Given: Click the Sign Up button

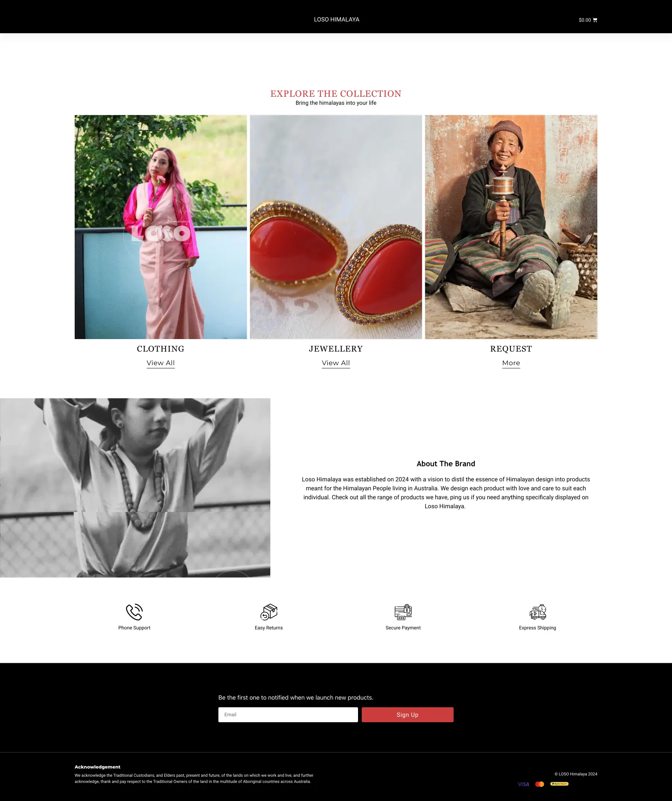Looking at the screenshot, I should pos(407,715).
